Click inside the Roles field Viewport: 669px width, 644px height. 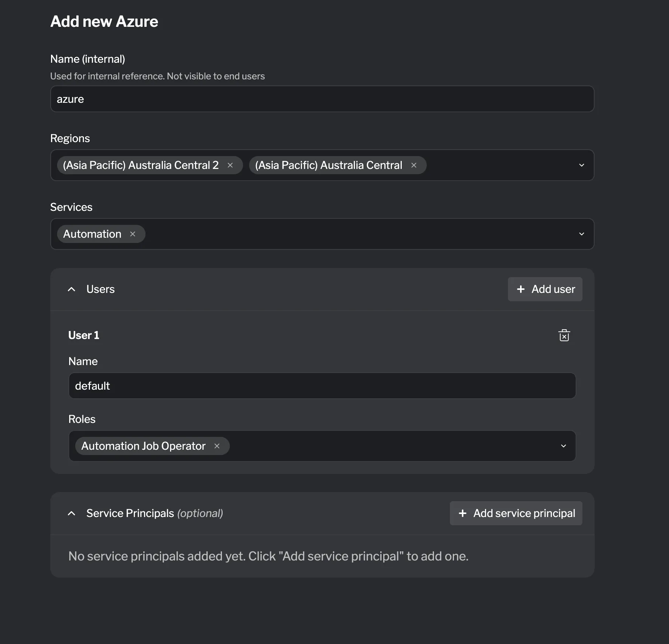click(378, 446)
